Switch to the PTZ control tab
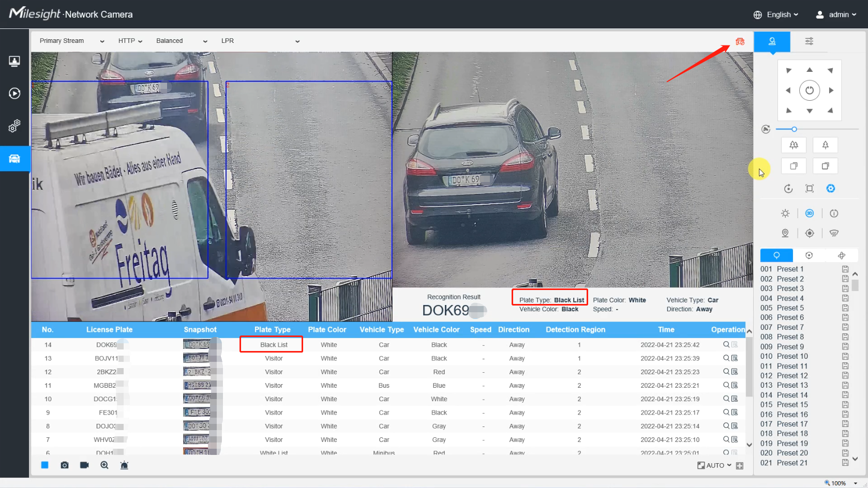Screen dimensions: 868x488 coord(772,41)
